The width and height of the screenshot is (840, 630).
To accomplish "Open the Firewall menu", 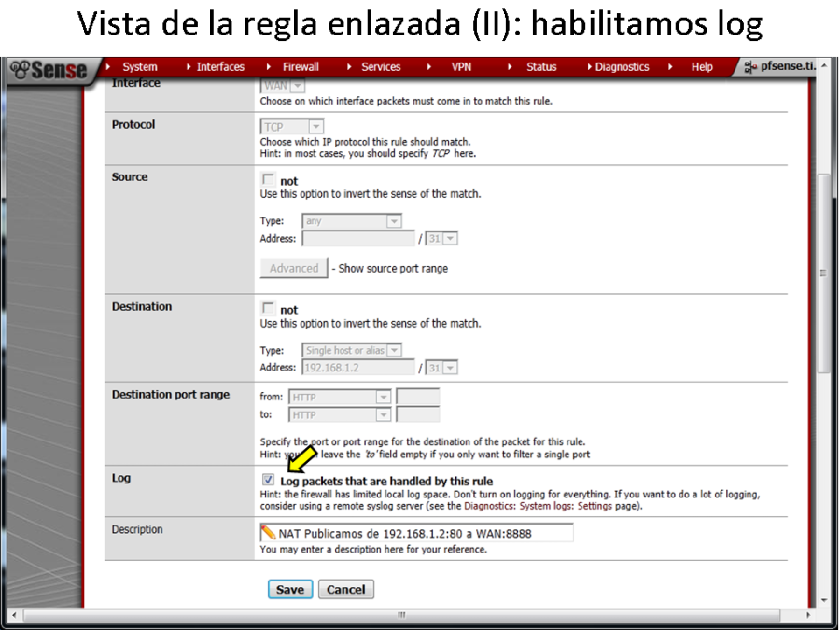I will click(x=301, y=66).
